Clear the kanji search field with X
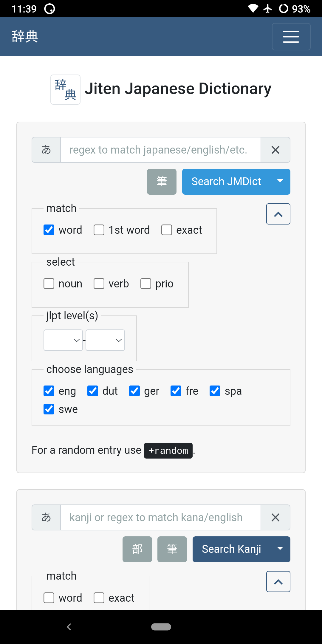 coord(275,517)
